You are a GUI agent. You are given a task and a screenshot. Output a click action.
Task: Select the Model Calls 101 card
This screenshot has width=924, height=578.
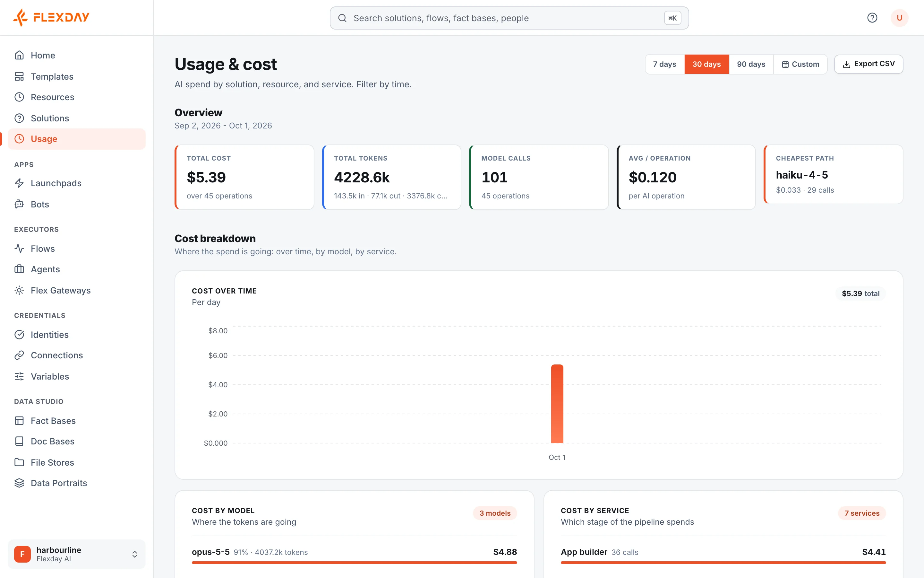[539, 177]
